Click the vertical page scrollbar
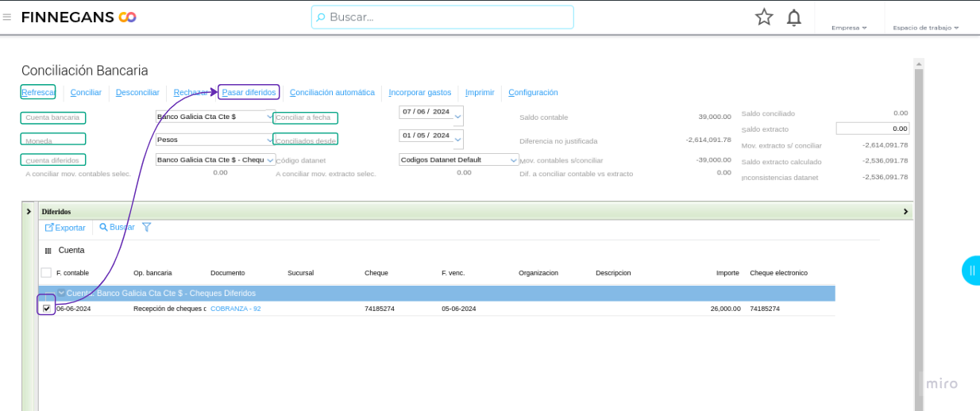 point(919,238)
